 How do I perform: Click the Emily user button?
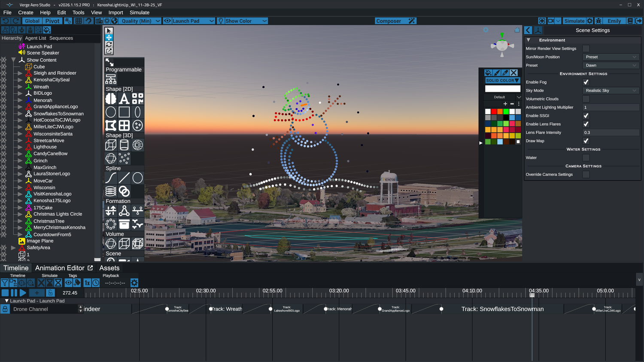point(614,21)
